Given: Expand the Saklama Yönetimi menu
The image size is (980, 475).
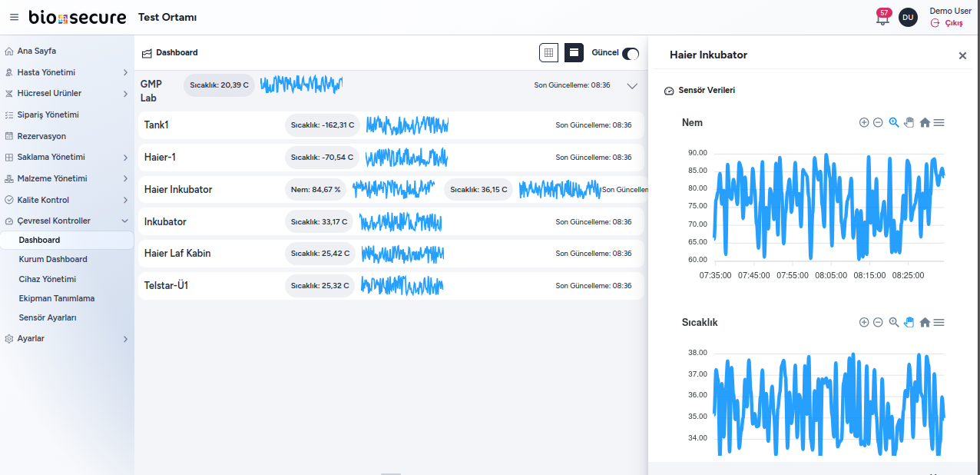Looking at the screenshot, I should (67, 157).
